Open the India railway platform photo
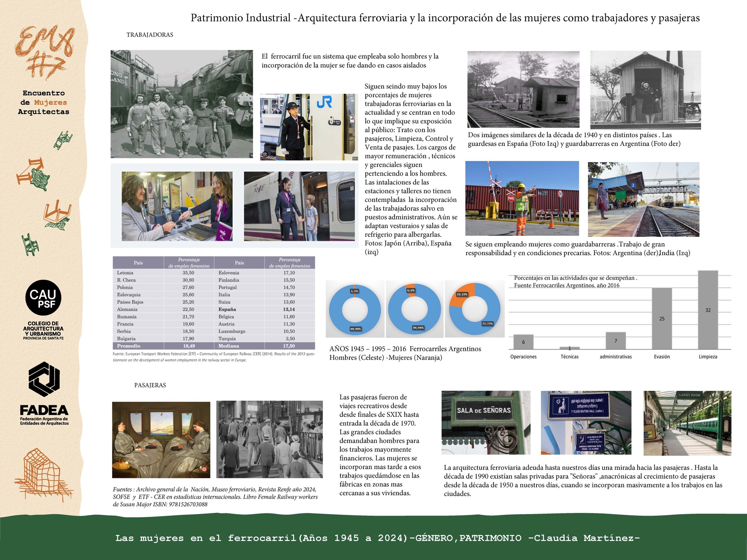The image size is (747, 560). point(644,199)
